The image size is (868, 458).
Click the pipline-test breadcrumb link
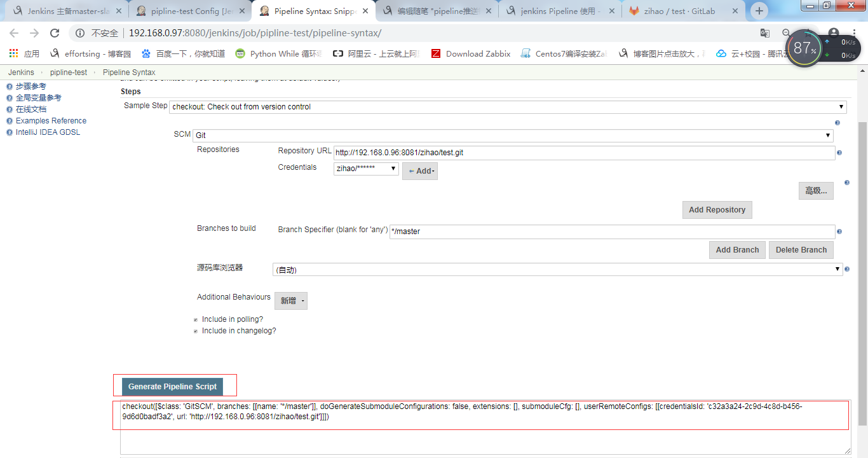tap(69, 73)
